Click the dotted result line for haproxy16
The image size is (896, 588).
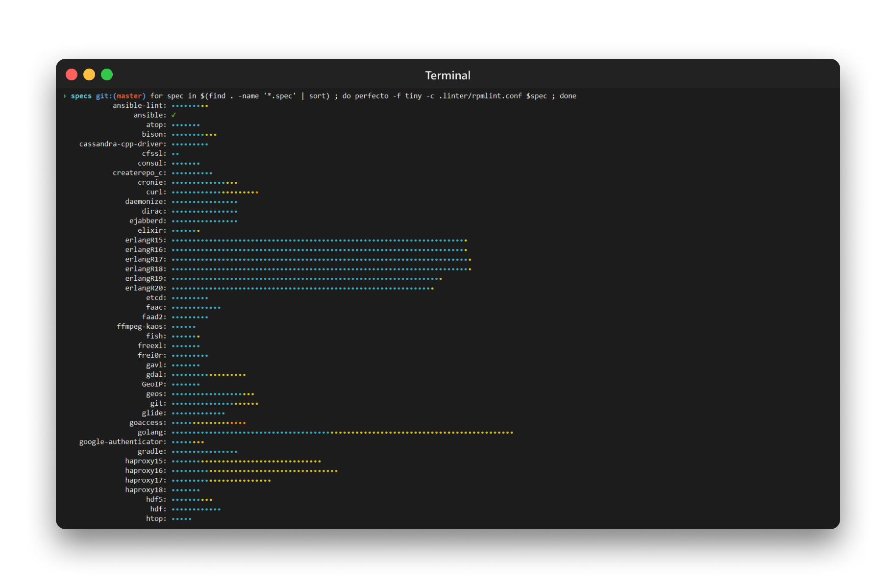[x=254, y=471]
